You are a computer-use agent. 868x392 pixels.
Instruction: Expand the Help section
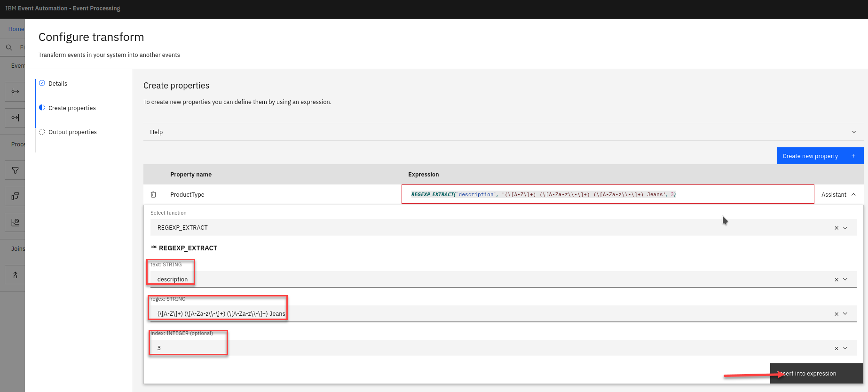(853, 132)
